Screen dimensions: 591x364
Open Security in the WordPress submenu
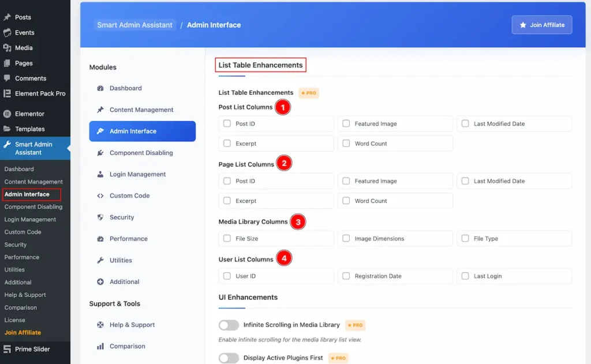[x=16, y=245]
